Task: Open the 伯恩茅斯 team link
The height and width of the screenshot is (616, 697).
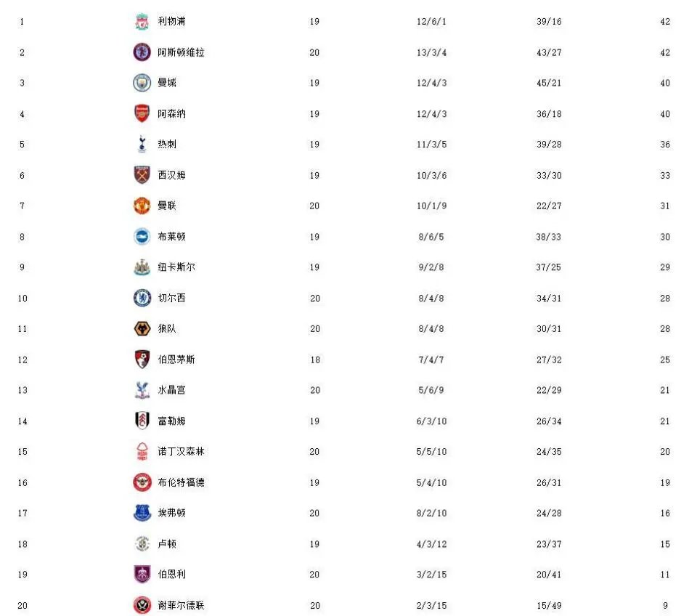Action: coord(176,360)
